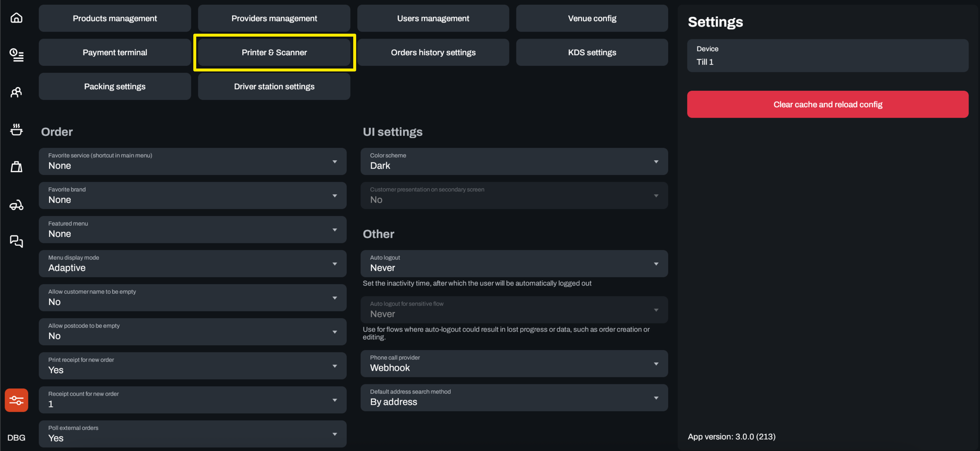Screen dimensions: 980x451
Task: Open the customers people icon
Action: point(16,92)
